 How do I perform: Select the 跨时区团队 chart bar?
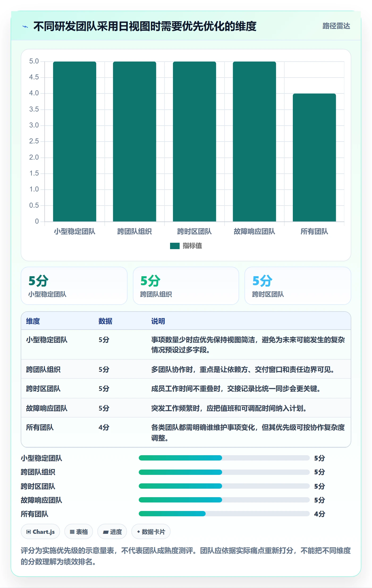[x=195, y=141]
